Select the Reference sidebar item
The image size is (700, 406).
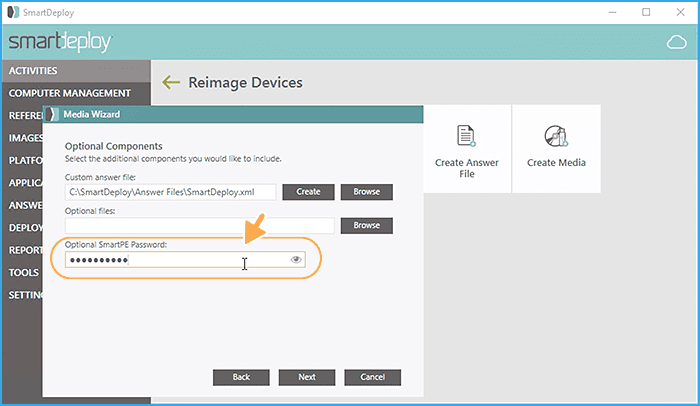coord(25,115)
